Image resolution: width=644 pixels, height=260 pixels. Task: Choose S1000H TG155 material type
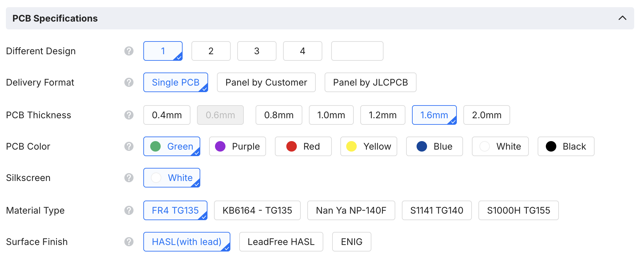click(x=519, y=210)
